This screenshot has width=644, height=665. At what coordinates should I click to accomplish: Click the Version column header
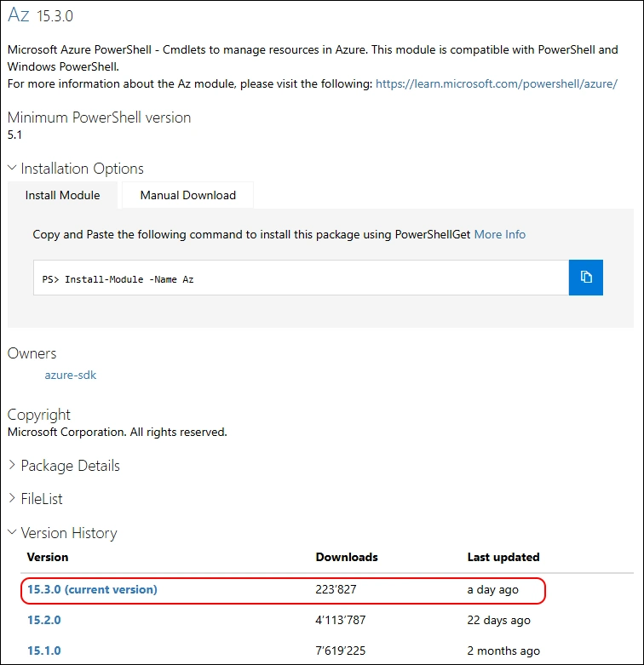[x=48, y=557]
